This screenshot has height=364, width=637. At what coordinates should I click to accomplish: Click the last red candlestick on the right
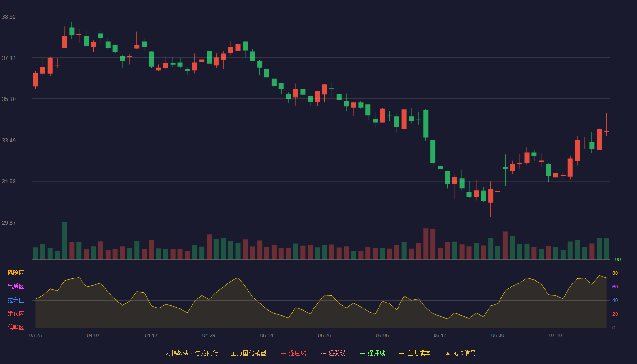click(x=606, y=131)
